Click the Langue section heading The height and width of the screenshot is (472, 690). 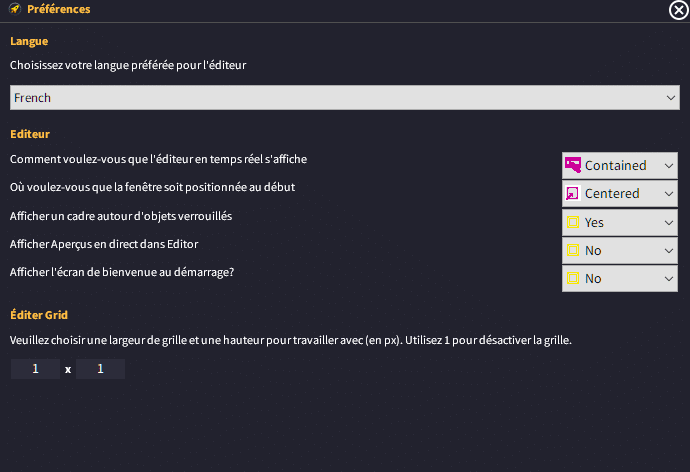[29, 41]
